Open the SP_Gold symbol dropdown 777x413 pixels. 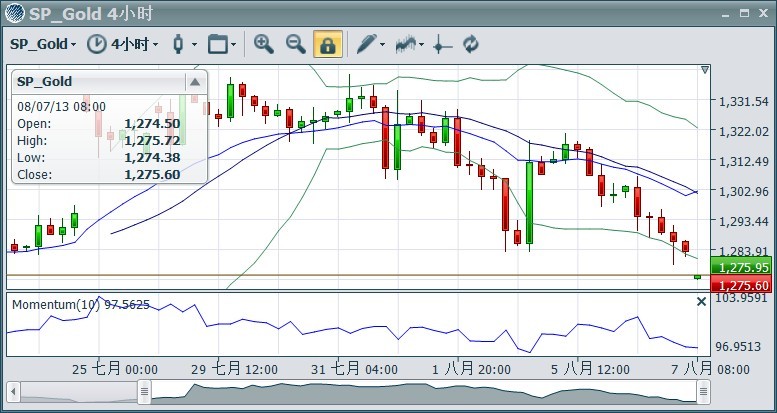point(43,44)
